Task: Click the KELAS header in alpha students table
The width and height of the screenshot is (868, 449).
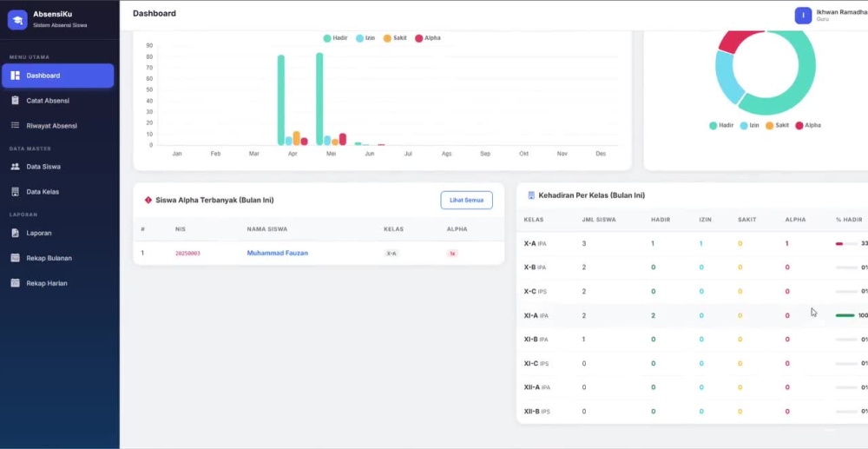Action: [x=393, y=229]
